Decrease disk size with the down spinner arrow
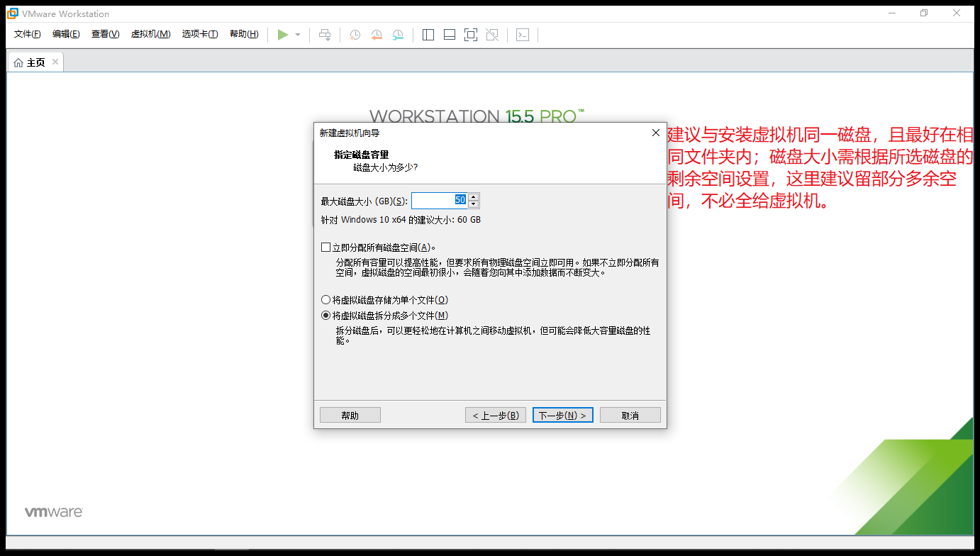Image resolution: width=980 pixels, height=556 pixels. (474, 204)
